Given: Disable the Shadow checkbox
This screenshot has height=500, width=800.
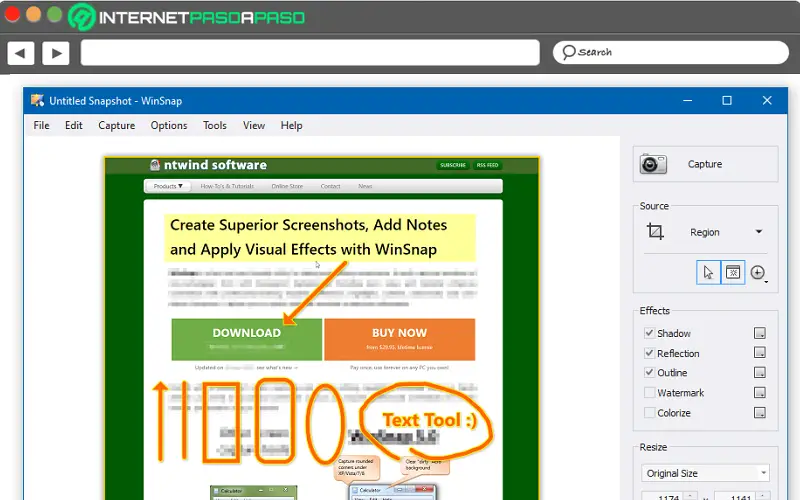Looking at the screenshot, I should tap(649, 333).
